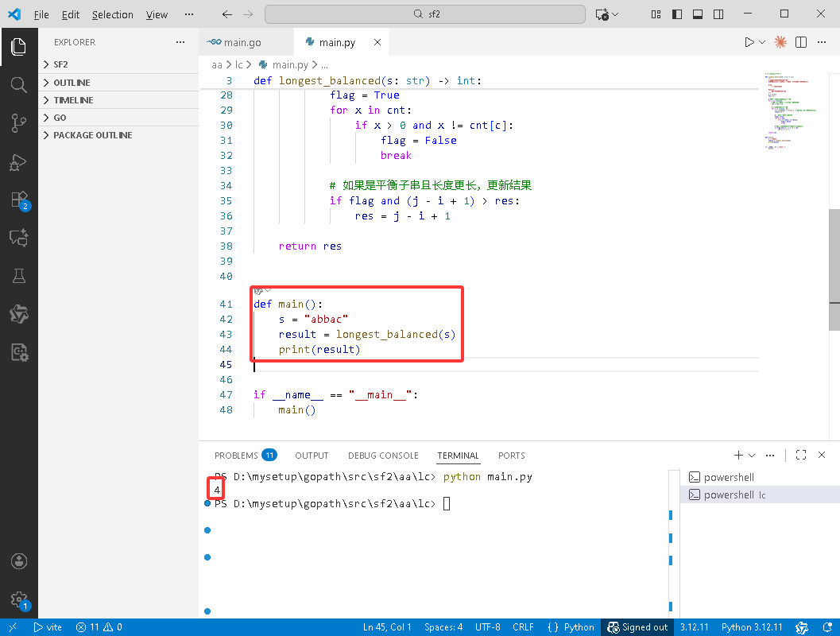Expand the TIMELINE section
The height and width of the screenshot is (636, 840).
point(118,100)
